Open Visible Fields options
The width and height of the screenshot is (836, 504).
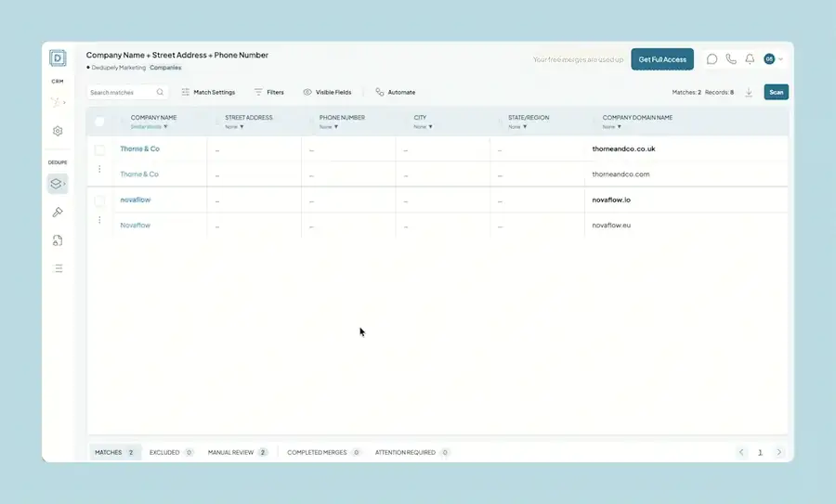[x=327, y=92]
